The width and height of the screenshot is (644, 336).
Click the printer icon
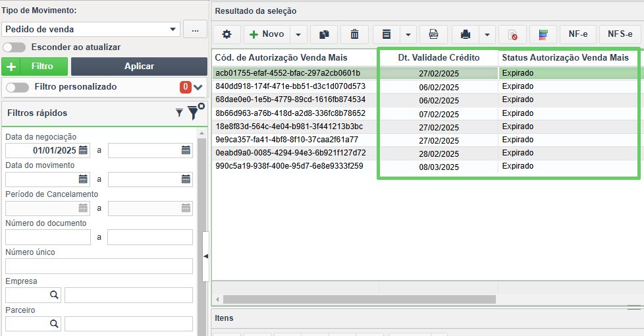coord(466,34)
